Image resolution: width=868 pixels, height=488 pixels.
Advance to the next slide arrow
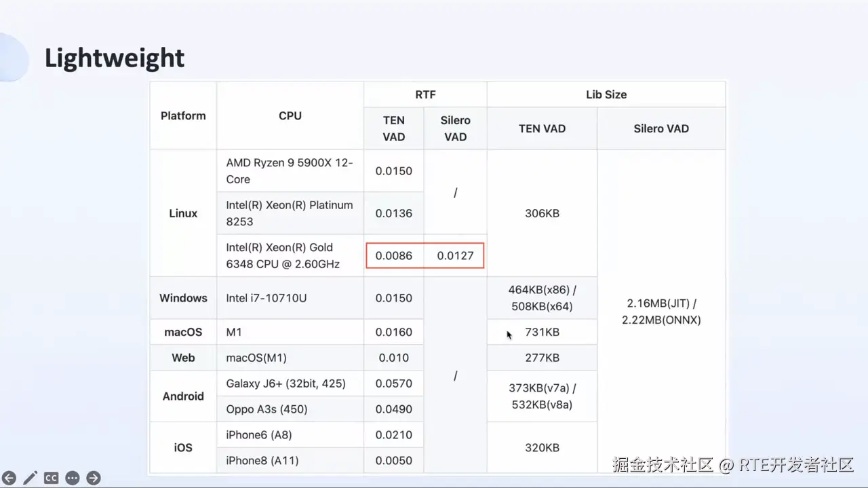(94, 478)
